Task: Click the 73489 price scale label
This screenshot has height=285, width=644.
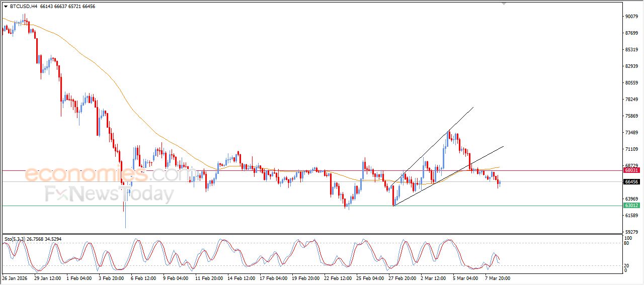Action: pyautogui.click(x=631, y=133)
